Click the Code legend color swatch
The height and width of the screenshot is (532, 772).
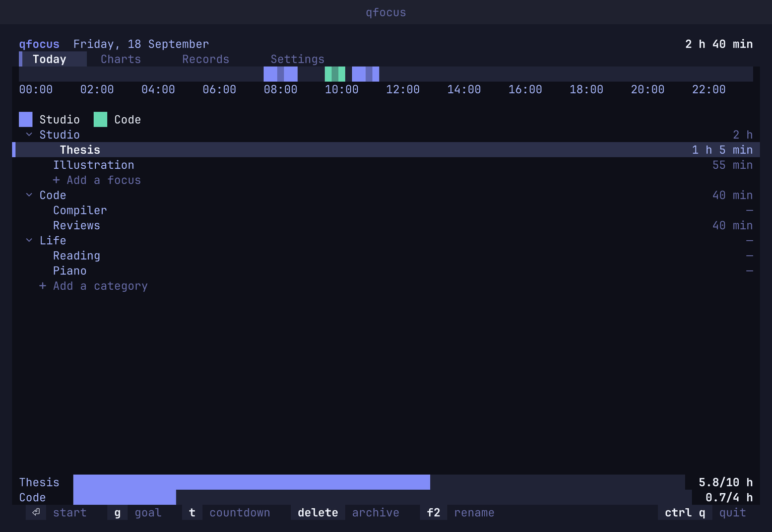click(100, 119)
